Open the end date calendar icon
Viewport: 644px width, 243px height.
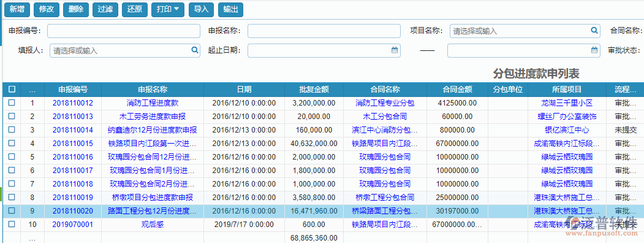click(x=594, y=50)
